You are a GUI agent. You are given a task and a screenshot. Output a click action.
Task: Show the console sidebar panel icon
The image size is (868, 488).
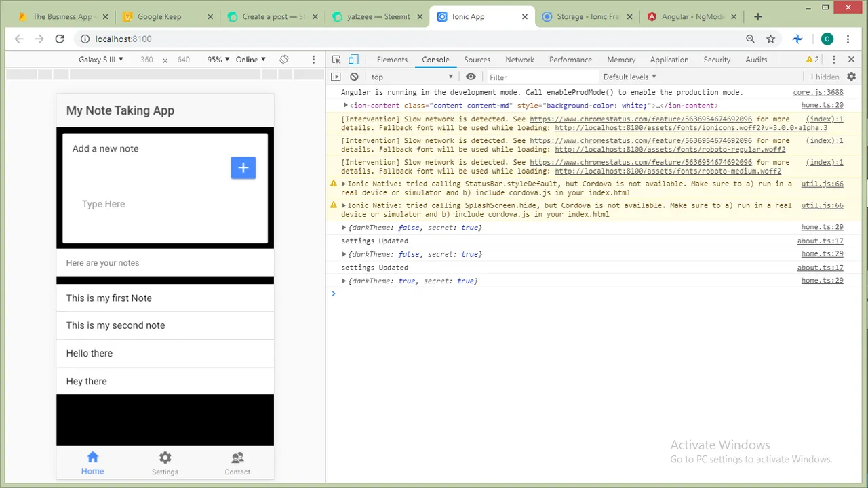[336, 77]
